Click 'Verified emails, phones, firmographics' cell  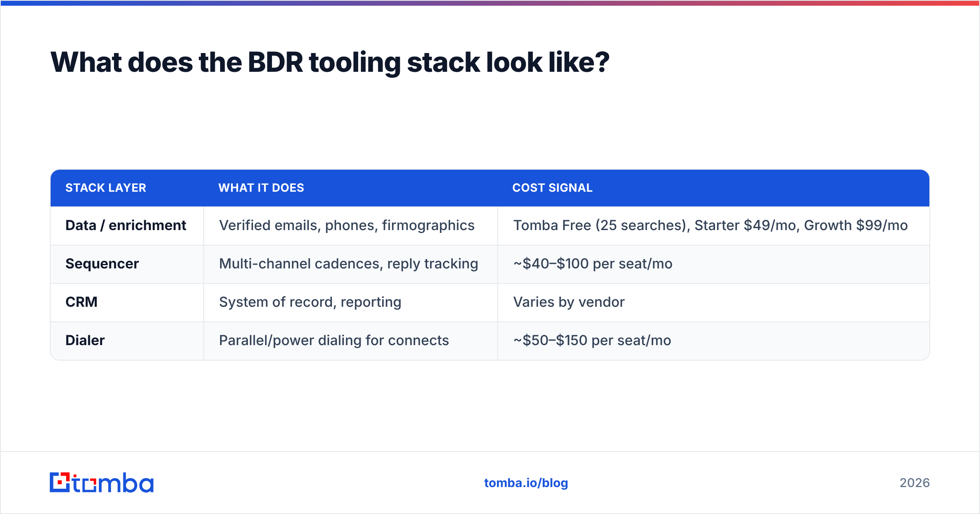351,226
